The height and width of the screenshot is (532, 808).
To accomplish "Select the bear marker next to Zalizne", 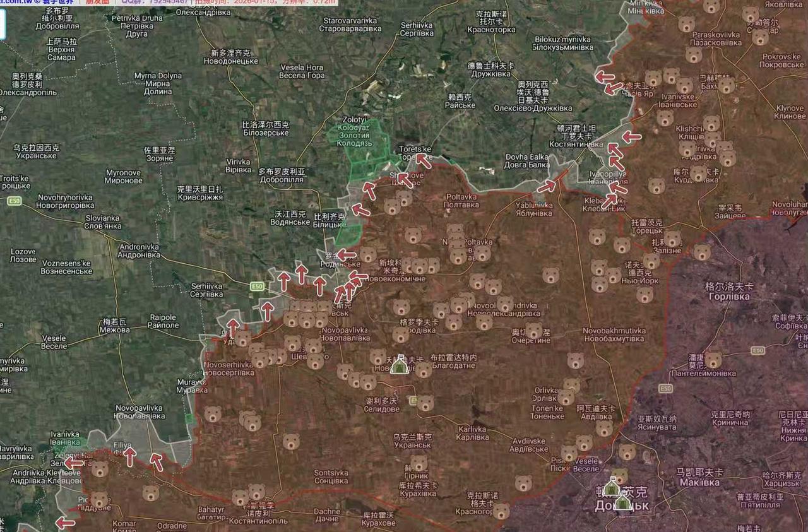I will [x=673, y=239].
